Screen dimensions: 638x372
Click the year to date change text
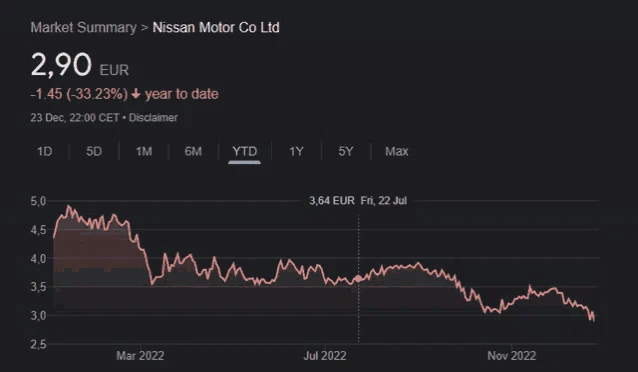181,94
